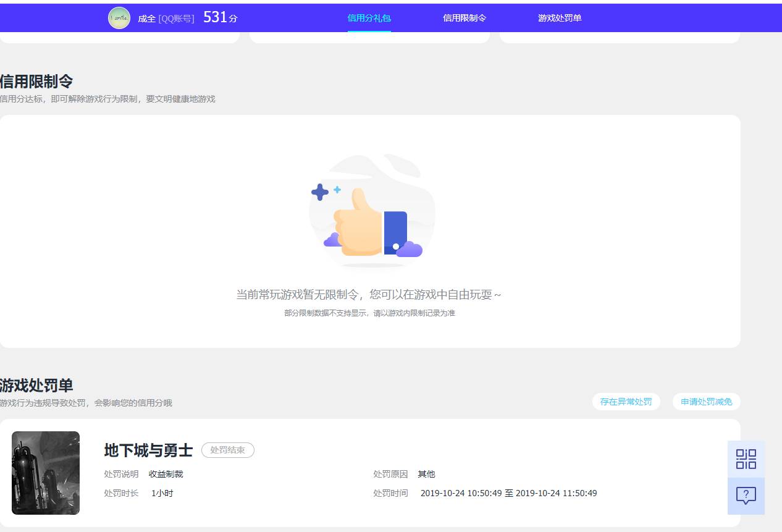The image size is (782, 532).
Task: Select the highlighted 信用分礼包 tab
Action: tap(369, 18)
